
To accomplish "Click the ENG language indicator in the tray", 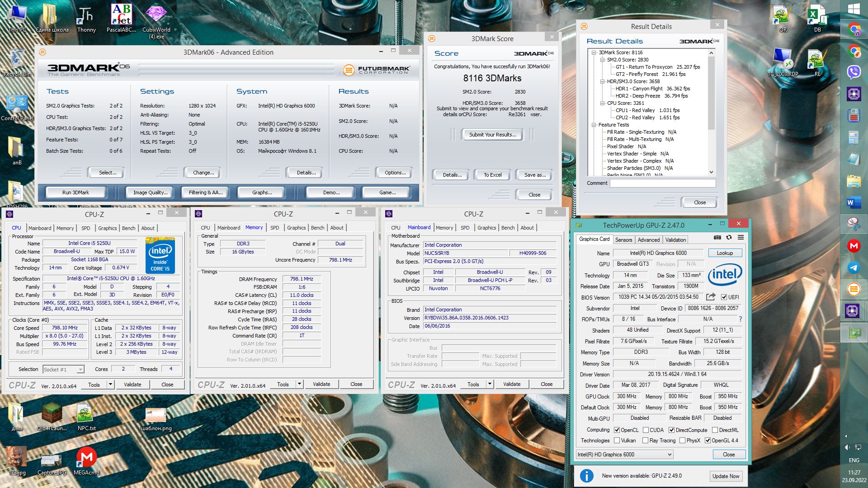I will (x=854, y=460).
